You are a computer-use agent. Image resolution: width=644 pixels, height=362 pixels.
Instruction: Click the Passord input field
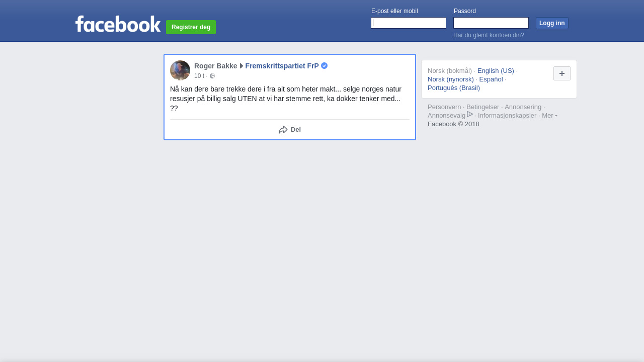click(491, 23)
